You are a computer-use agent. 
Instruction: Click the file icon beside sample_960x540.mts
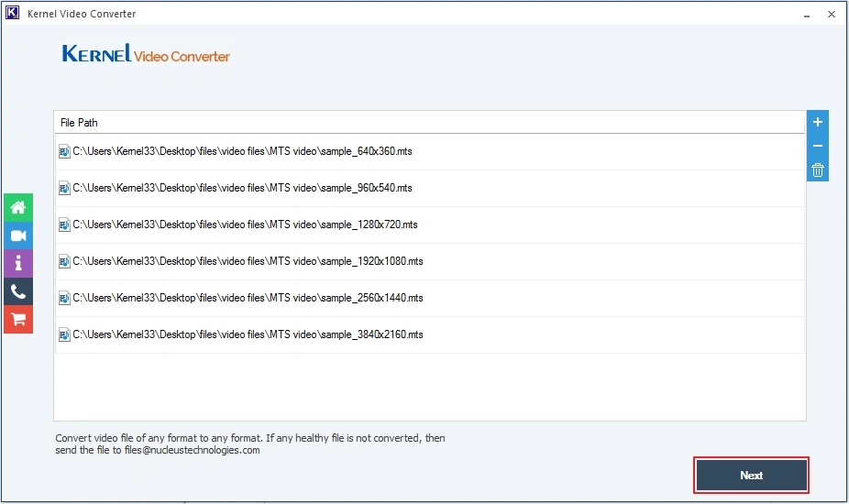pyautogui.click(x=64, y=189)
